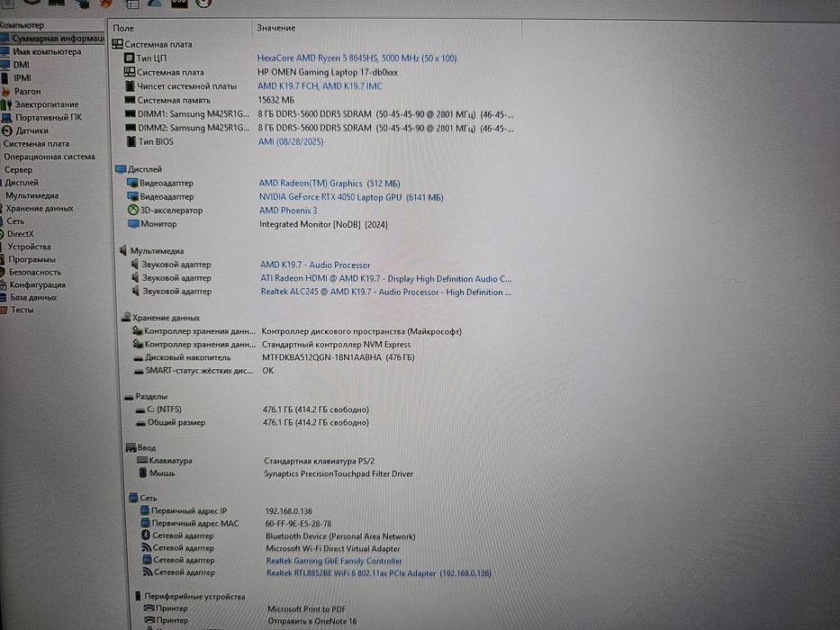Click the 3D-акселератор Xbox-style icon
This screenshot has height=630, width=840.
[x=133, y=210]
